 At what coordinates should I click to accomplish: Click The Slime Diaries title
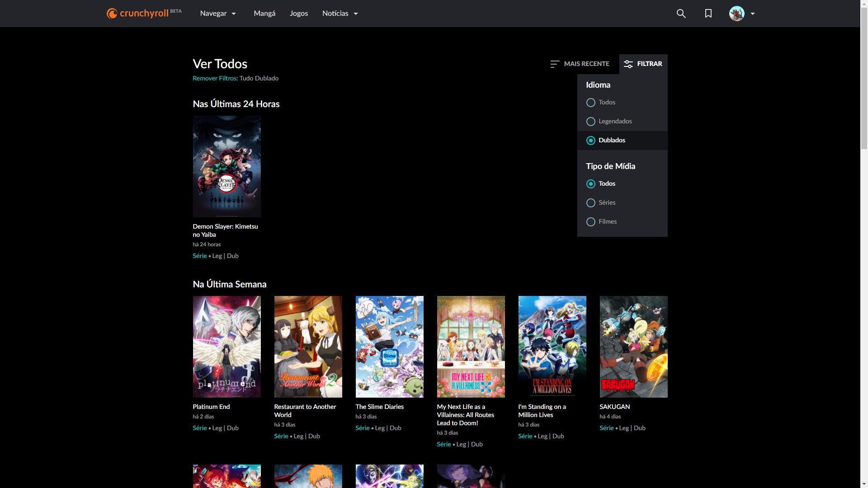point(380,407)
